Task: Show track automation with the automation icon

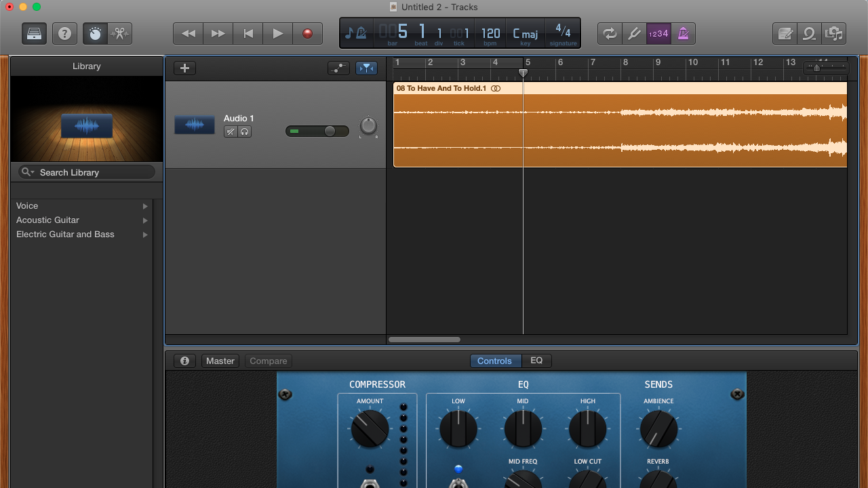Action: point(338,68)
